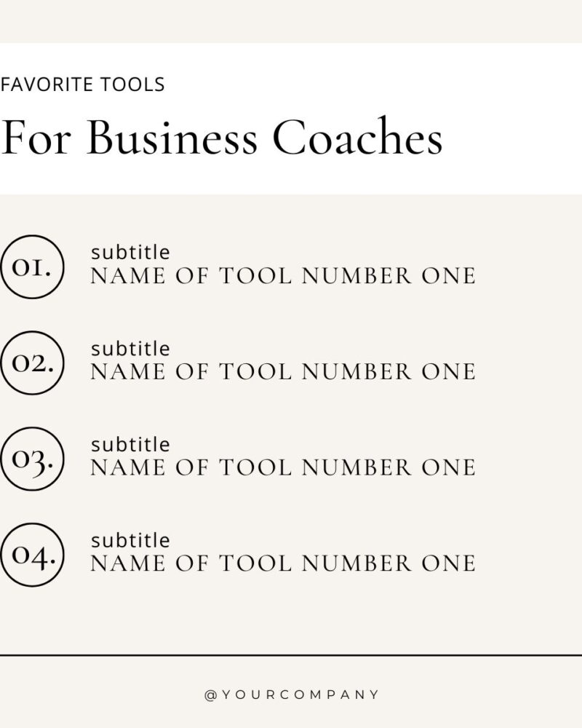Click the @YOURCOMPANY handle
This screenshot has width=582, height=728.
point(292,695)
